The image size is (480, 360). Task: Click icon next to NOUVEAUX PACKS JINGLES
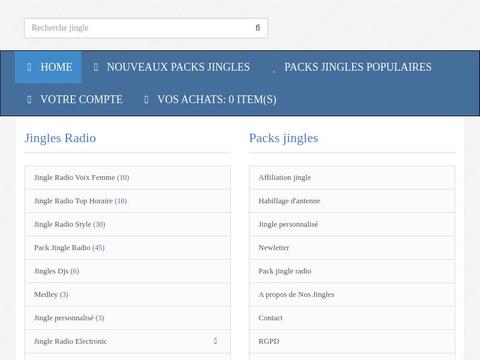coord(96,67)
